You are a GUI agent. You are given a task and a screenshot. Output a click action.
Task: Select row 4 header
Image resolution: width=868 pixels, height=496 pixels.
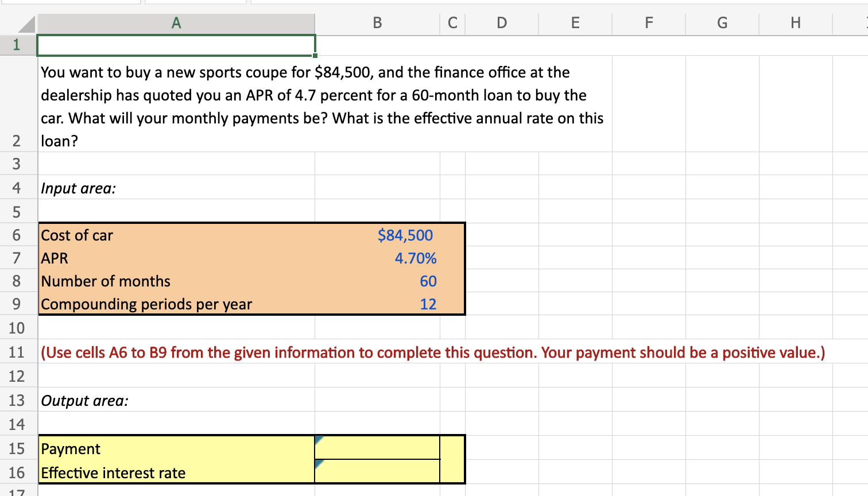tap(17, 188)
